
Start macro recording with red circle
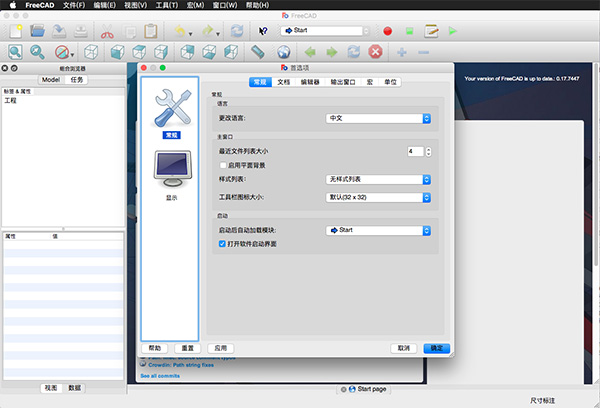[388, 31]
